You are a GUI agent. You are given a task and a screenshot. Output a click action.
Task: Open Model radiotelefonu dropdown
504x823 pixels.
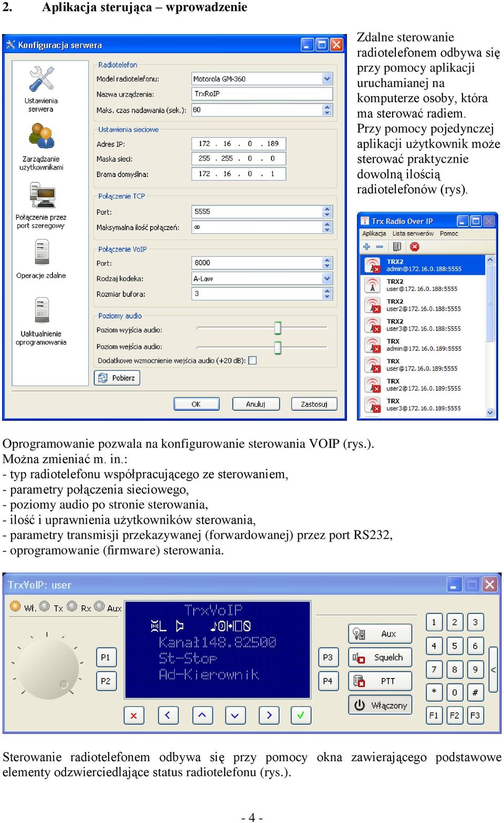pyautogui.click(x=327, y=79)
